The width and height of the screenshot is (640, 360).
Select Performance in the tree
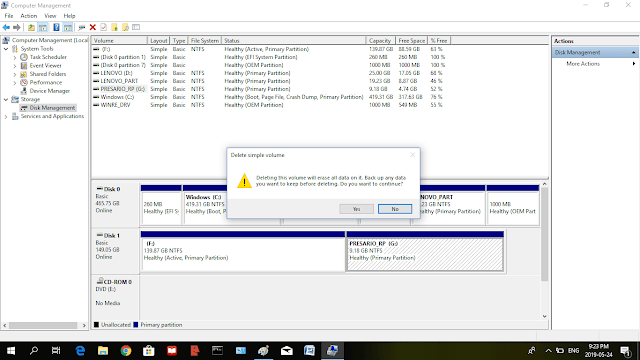click(x=46, y=82)
